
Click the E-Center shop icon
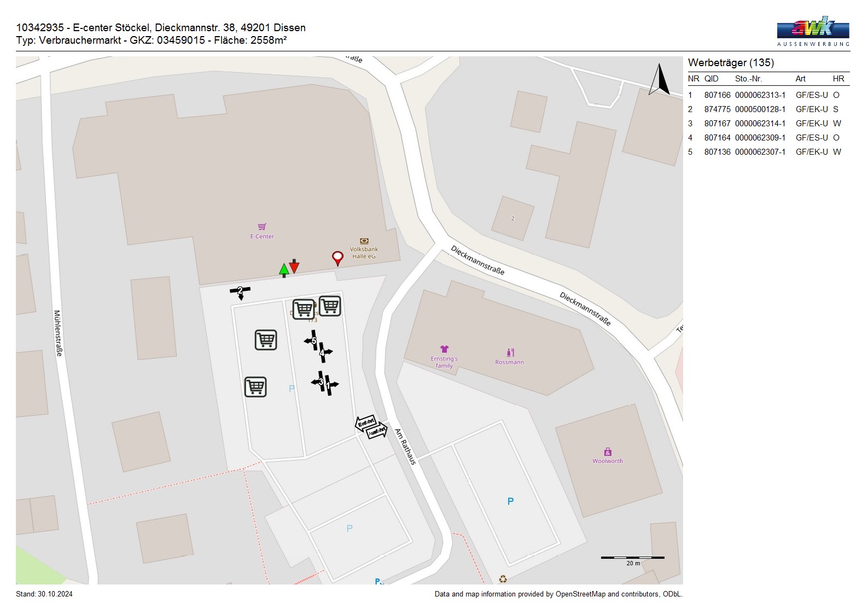pyautogui.click(x=262, y=227)
